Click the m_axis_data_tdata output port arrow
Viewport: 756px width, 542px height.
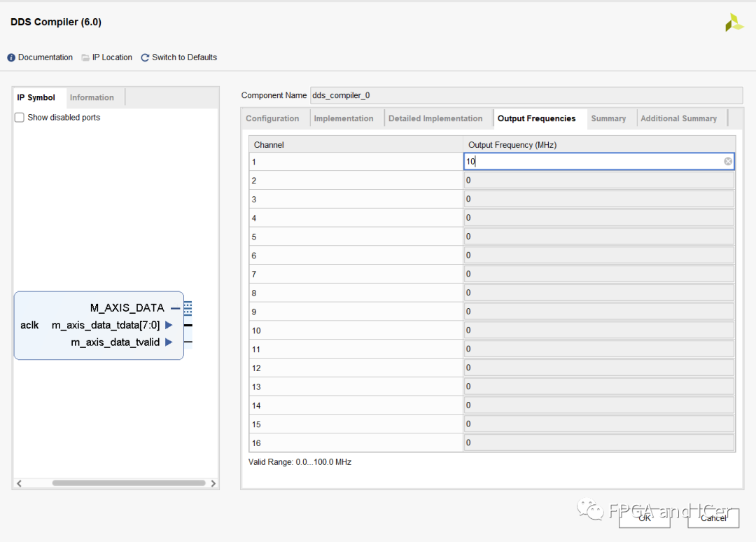[169, 325]
